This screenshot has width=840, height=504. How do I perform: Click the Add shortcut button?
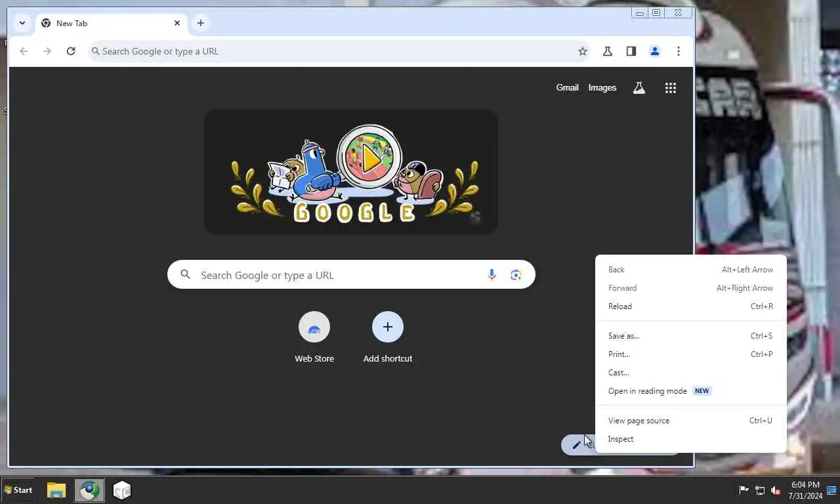click(388, 337)
